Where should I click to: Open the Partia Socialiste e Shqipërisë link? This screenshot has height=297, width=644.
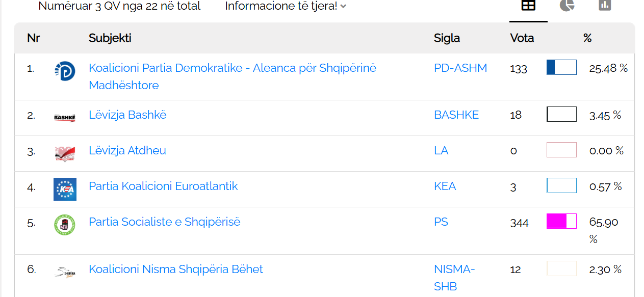click(164, 222)
